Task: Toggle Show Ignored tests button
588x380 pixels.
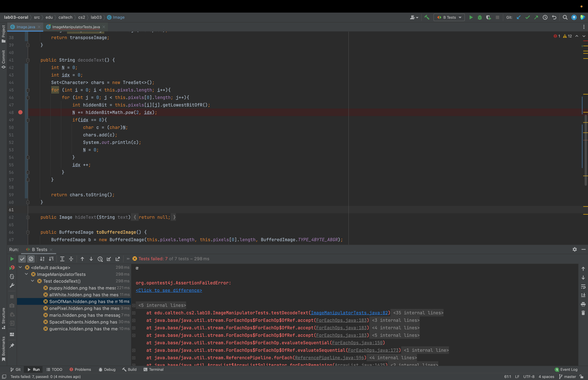Action: (x=31, y=259)
